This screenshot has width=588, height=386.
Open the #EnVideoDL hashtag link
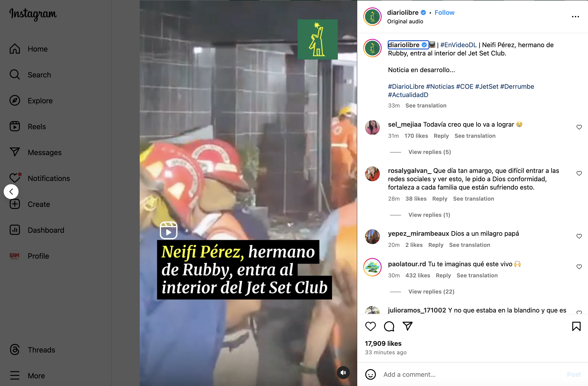(x=458, y=45)
